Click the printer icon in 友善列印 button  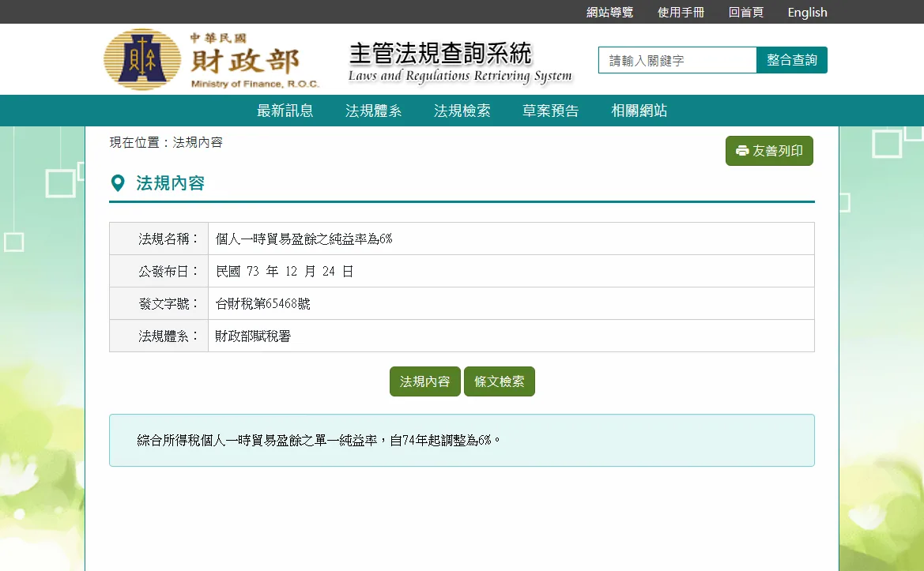coord(742,151)
